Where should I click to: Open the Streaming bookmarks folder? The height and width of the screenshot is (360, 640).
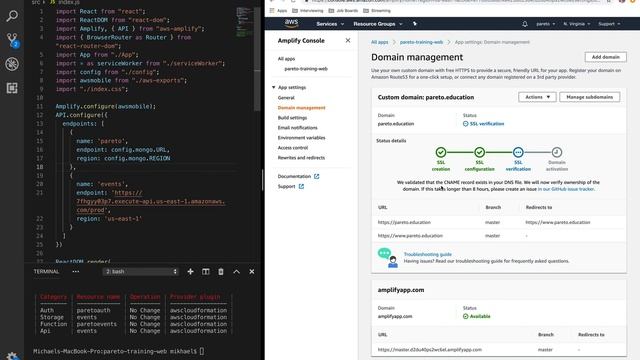[377, 11]
